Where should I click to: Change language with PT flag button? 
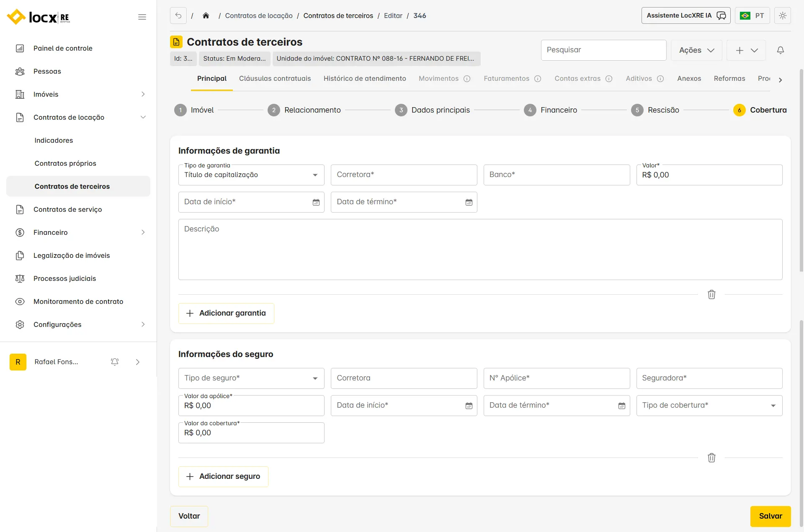click(752, 15)
